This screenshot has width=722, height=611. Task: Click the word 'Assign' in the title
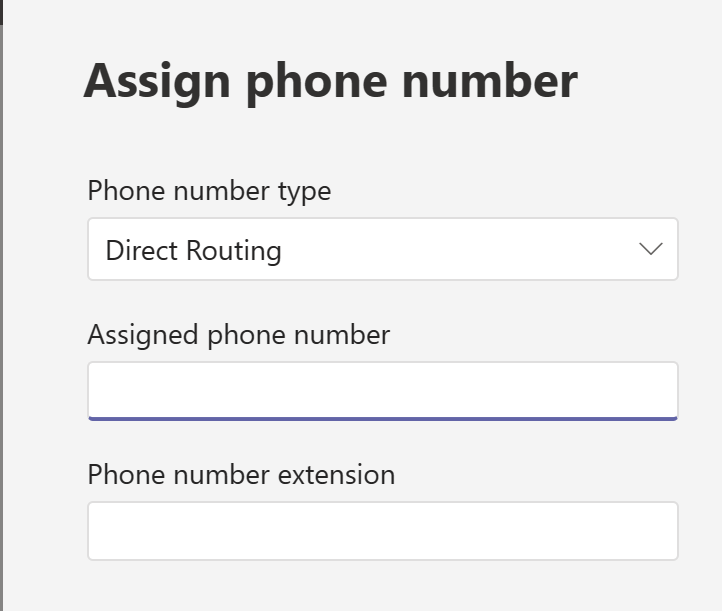pos(158,81)
